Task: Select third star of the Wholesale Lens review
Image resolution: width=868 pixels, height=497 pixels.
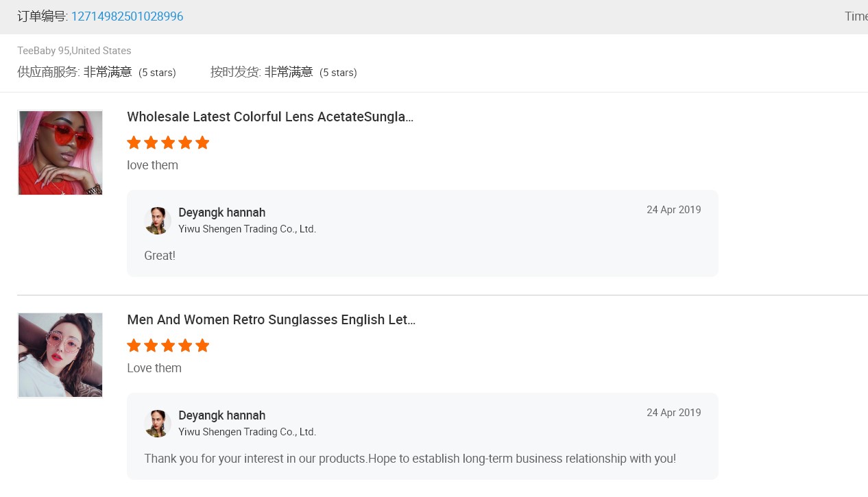Action: click(168, 143)
